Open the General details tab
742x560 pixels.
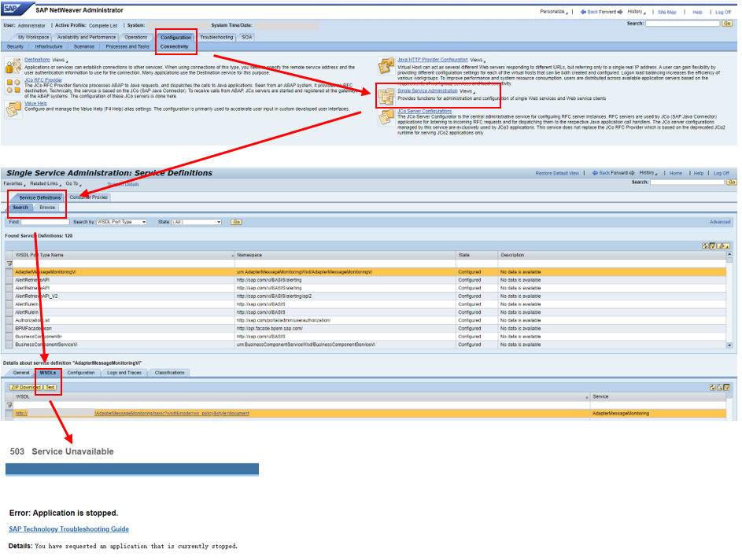20,373
